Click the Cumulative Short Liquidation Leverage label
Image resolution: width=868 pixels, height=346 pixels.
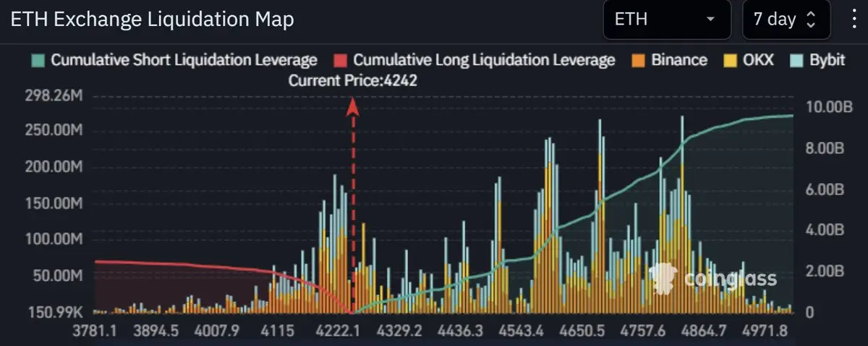pyautogui.click(x=184, y=60)
